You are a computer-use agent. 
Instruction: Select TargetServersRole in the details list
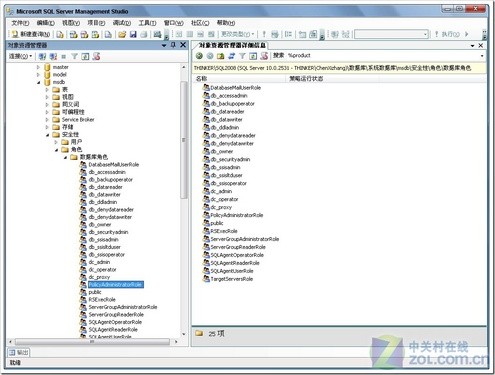coord(232,279)
